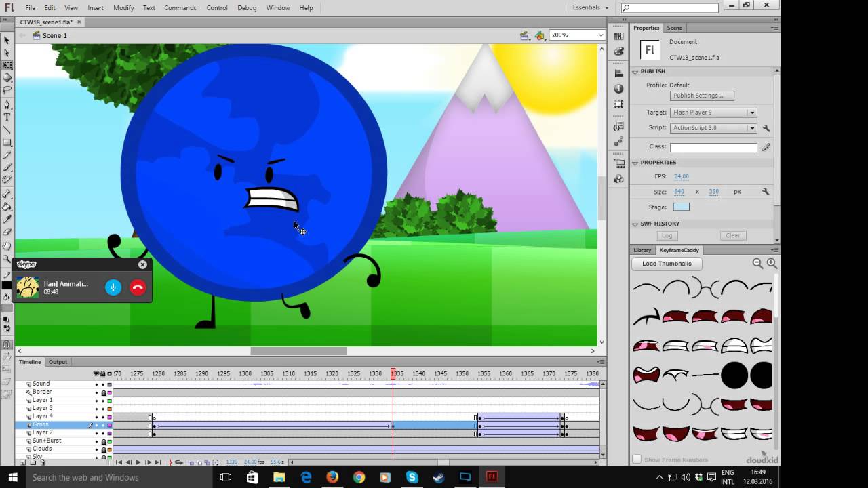
Task: Open the Code Snippets panel icon
Action: coord(618,127)
